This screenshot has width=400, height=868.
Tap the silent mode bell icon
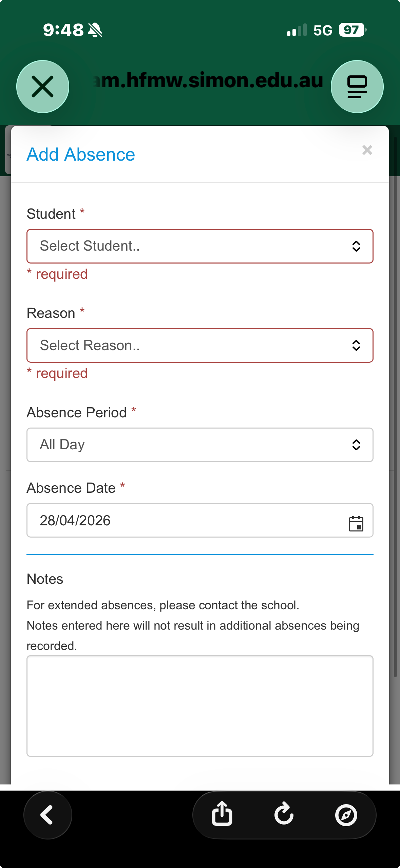pos(95,30)
